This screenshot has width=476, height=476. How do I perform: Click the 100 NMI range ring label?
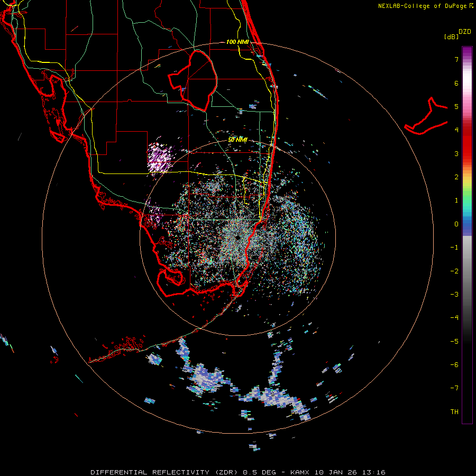(237, 42)
